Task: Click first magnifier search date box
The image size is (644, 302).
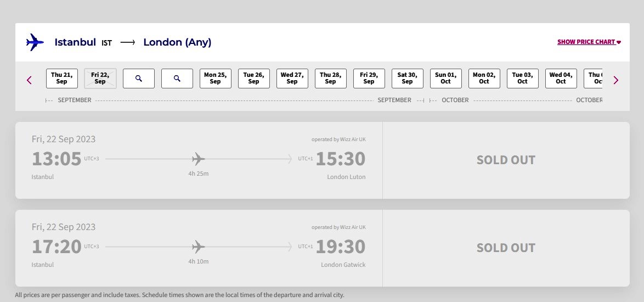Action: [x=139, y=79]
